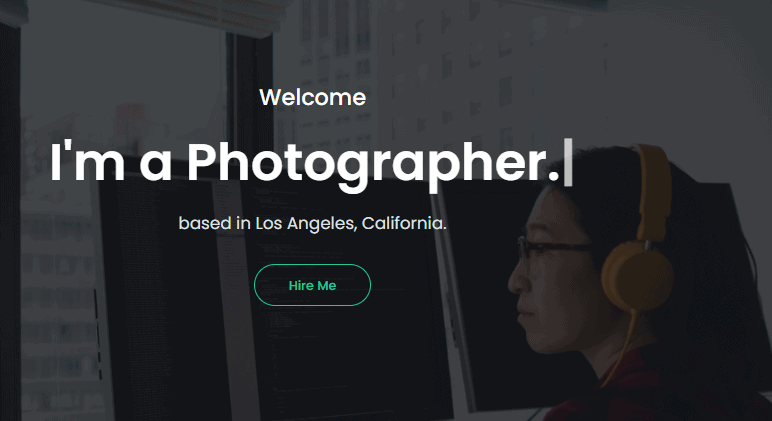Screen dimensions: 772x421
Task: Click the green Hire Me button
Action: (312, 285)
